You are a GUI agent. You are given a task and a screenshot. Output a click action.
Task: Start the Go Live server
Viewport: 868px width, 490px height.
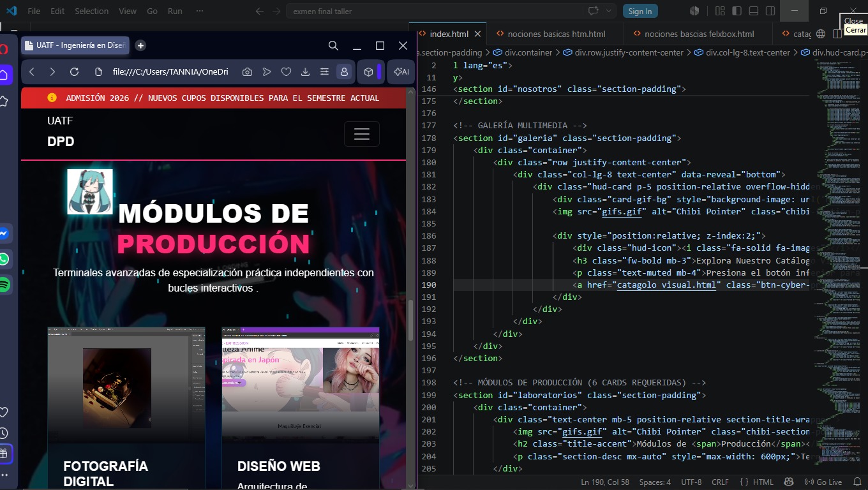click(823, 482)
